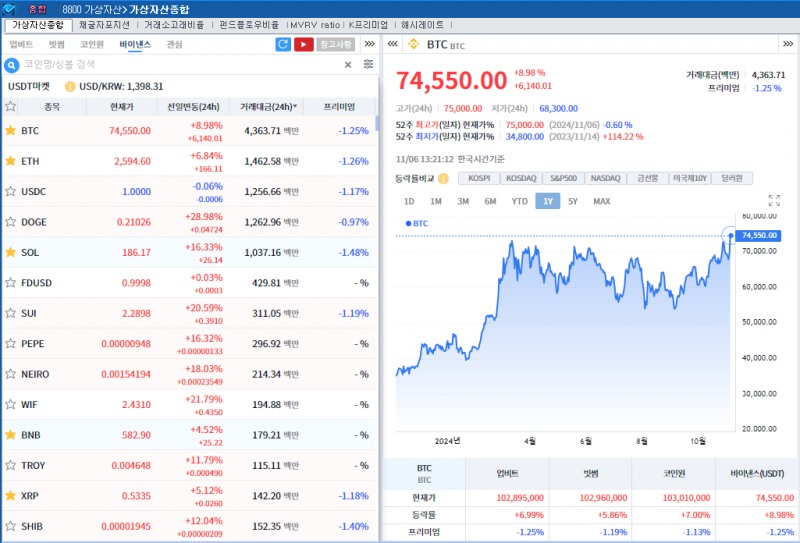Sort by 현재가 column header
This screenshot has width=800, height=543.
121,107
